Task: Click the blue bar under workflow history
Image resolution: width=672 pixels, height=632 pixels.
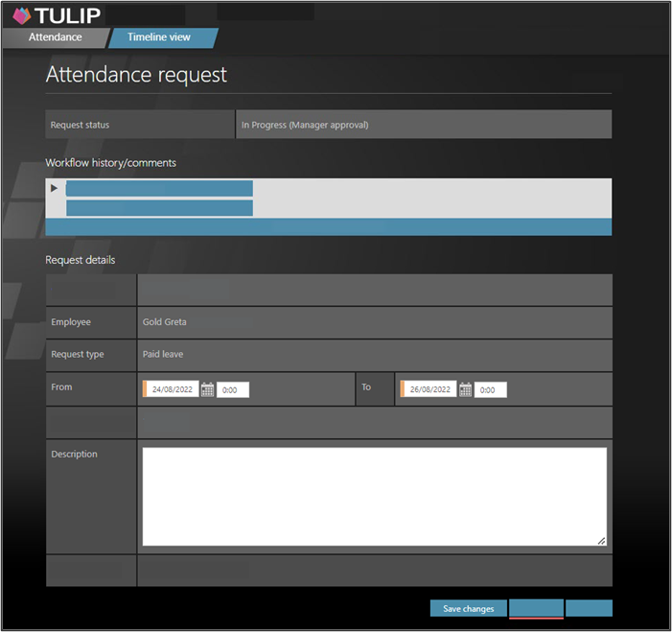Action: (328, 226)
